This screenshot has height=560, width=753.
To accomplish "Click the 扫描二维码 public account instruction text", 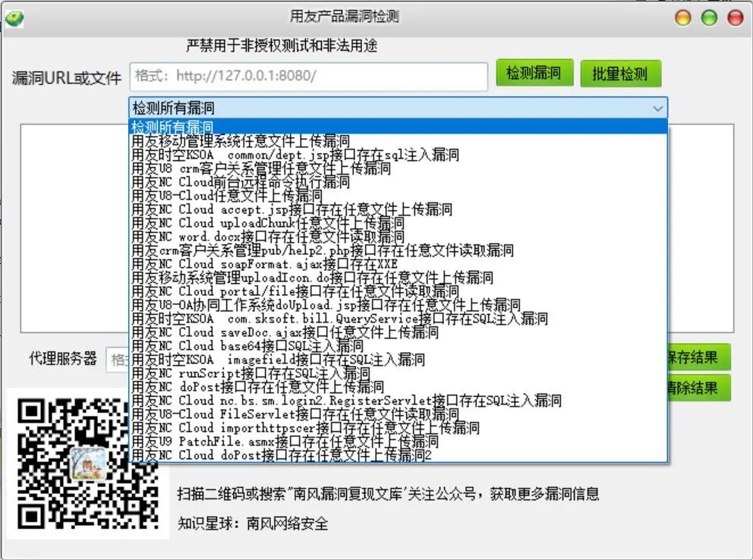I will pyautogui.click(x=389, y=494).
